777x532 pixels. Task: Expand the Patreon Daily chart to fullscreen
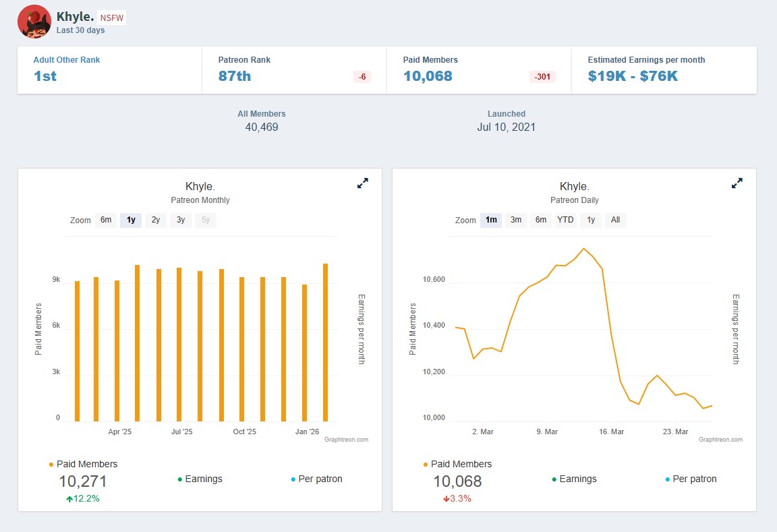pyautogui.click(x=737, y=183)
